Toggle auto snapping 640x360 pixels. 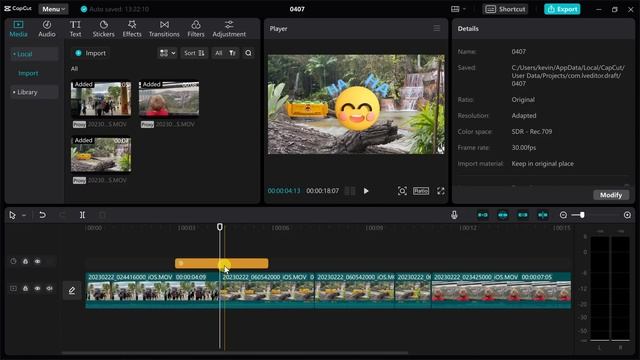pyautogui.click(x=503, y=215)
